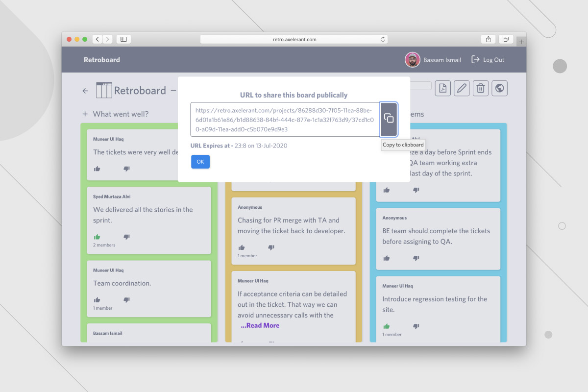Expand Read More on the acceptance criteria card
This screenshot has height=392, width=588.
click(260, 325)
